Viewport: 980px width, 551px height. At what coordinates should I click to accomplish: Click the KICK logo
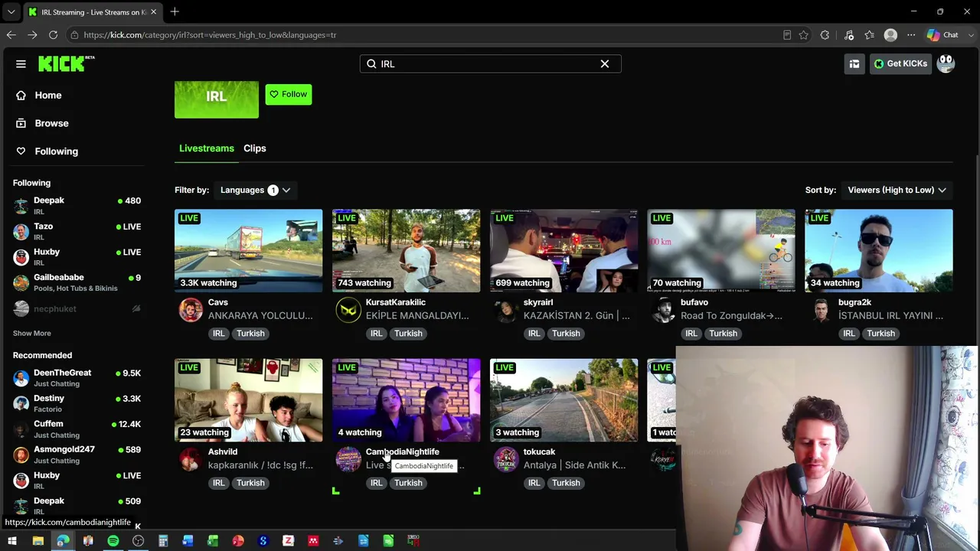pyautogui.click(x=66, y=64)
